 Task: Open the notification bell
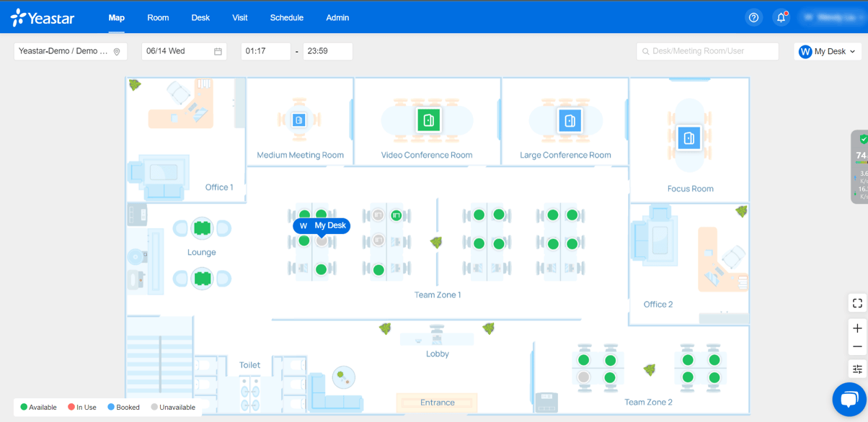[x=781, y=17]
